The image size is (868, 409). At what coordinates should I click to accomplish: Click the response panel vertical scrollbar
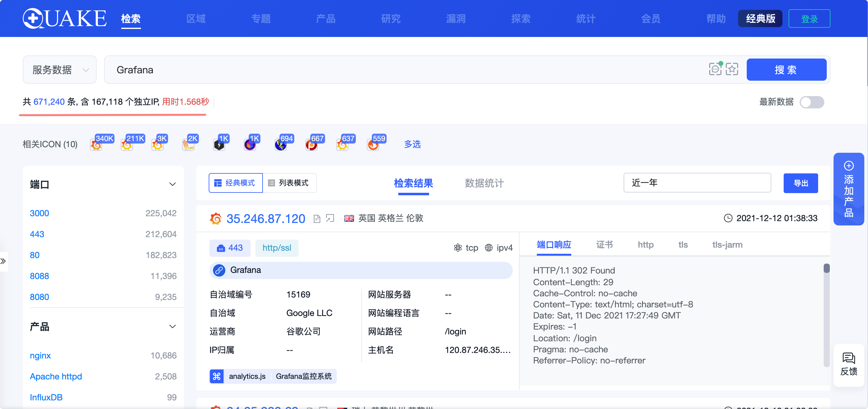[x=826, y=315]
